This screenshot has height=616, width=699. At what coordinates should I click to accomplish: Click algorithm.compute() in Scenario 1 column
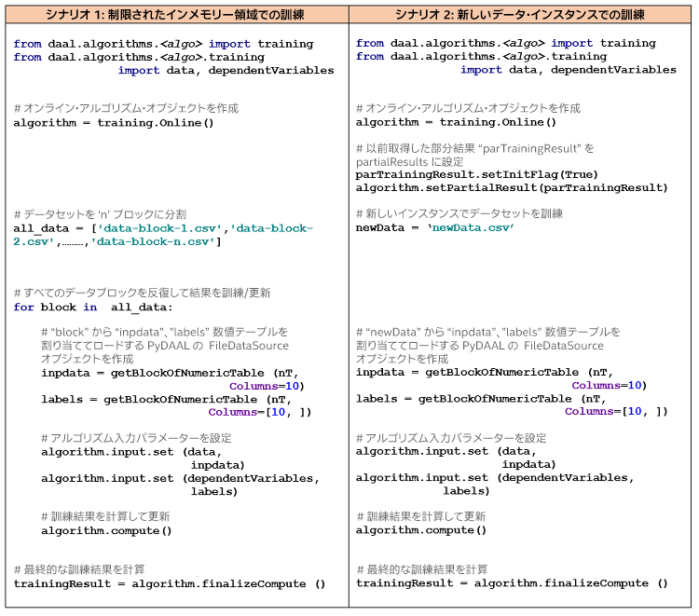click(x=106, y=530)
